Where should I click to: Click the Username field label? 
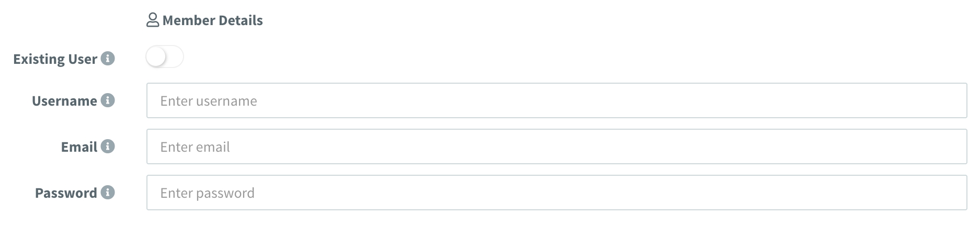coord(64,101)
